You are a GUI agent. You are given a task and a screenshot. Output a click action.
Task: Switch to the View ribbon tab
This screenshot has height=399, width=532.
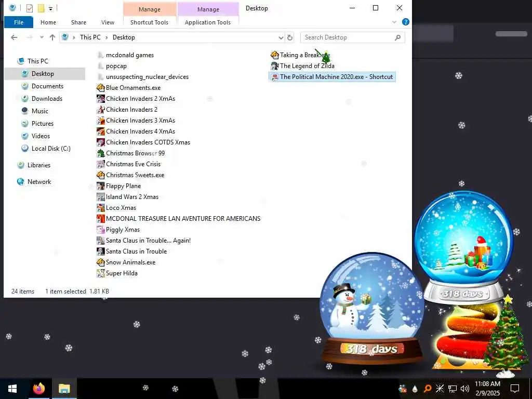108,22
